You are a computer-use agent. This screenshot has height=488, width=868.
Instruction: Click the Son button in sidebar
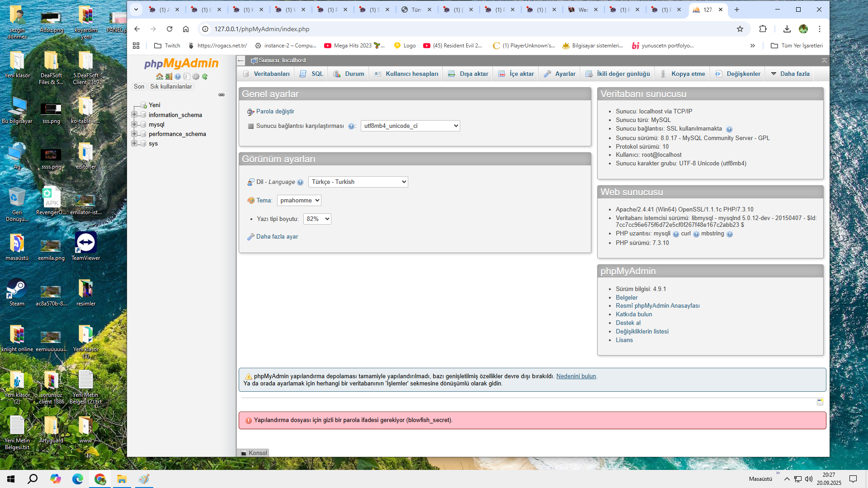click(139, 87)
